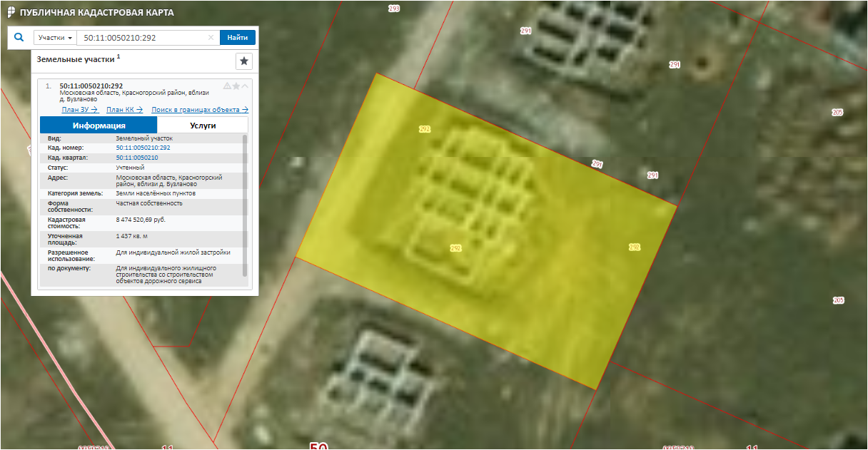Open the Участки search type dropdown
The width and height of the screenshot is (868, 450).
click(x=56, y=38)
